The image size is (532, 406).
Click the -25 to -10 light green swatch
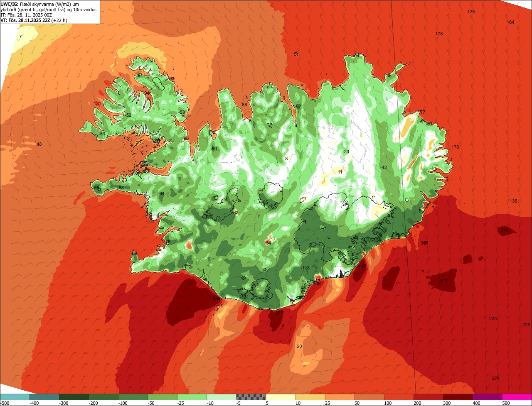tap(192, 397)
